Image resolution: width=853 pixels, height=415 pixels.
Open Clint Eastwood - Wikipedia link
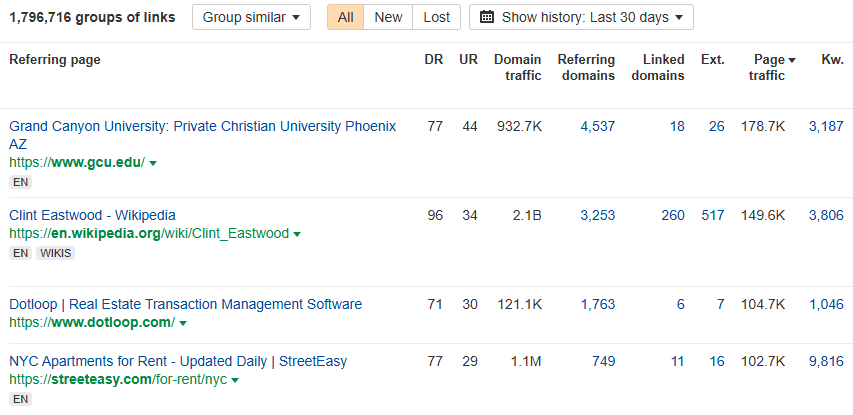[92, 215]
